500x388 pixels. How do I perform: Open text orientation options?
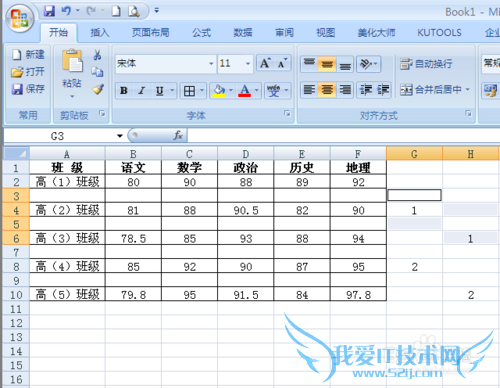tap(368, 63)
